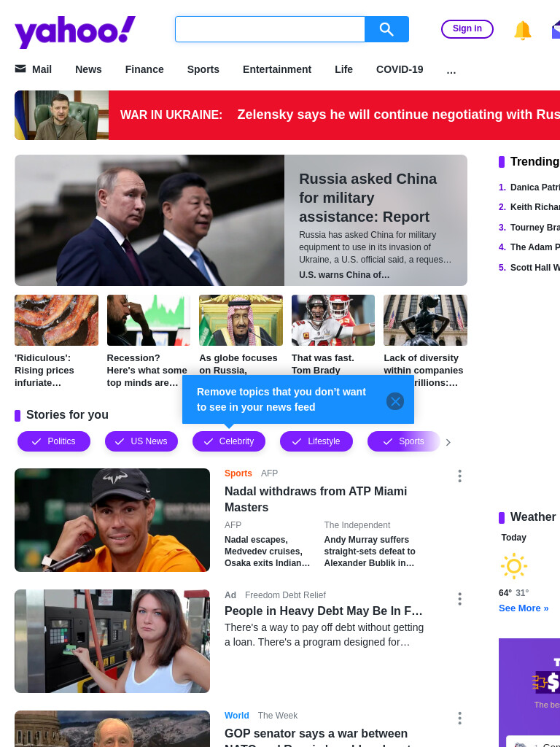Open the Fearless Girl statue thumbnail
The height and width of the screenshot is (747, 560).
pyautogui.click(x=425, y=320)
